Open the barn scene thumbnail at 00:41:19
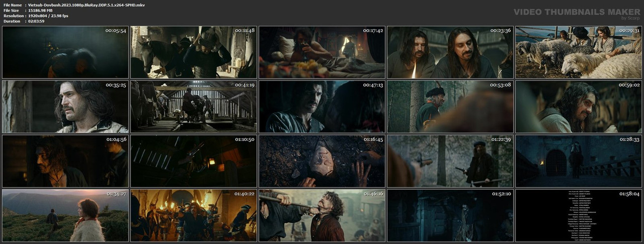 [194, 107]
